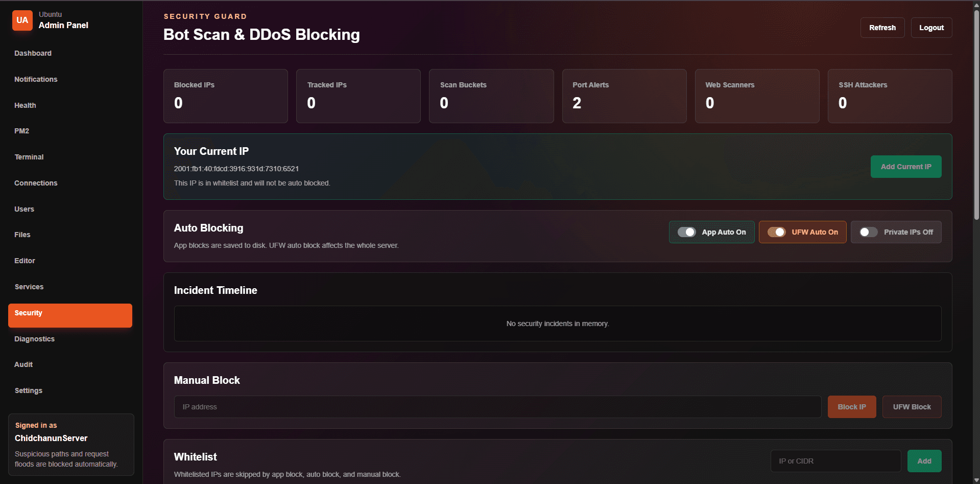Image resolution: width=980 pixels, height=484 pixels.
Task: Click the page vertical scrollbar
Action: (x=976, y=115)
